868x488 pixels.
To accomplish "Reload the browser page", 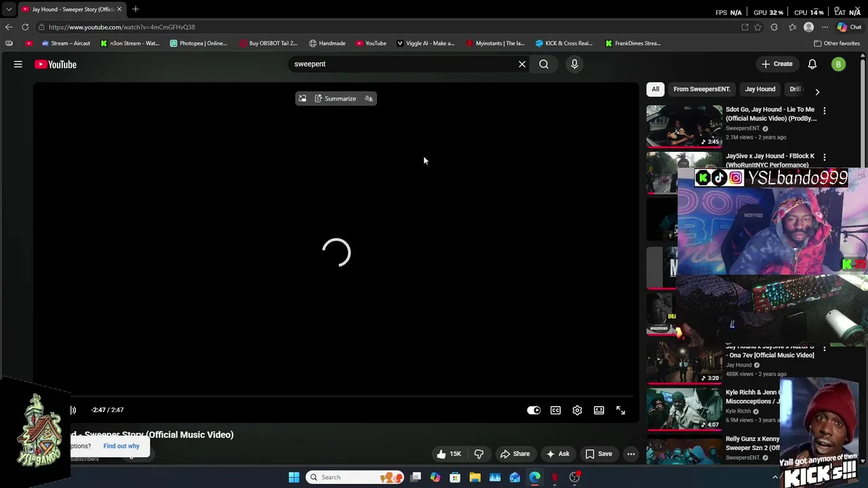I will tap(25, 27).
